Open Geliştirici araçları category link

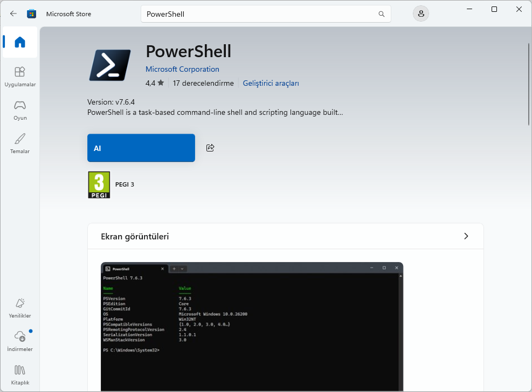271,83
